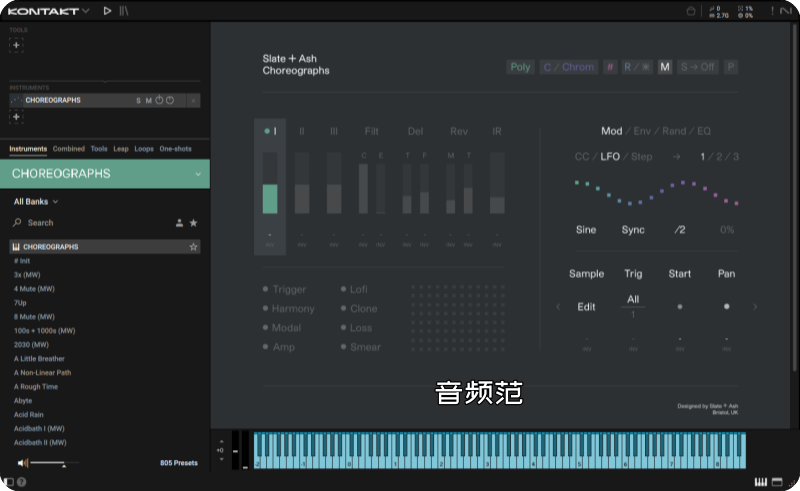
Task: Open the Kontakt main menu dropdown arrow
Action: (x=86, y=11)
